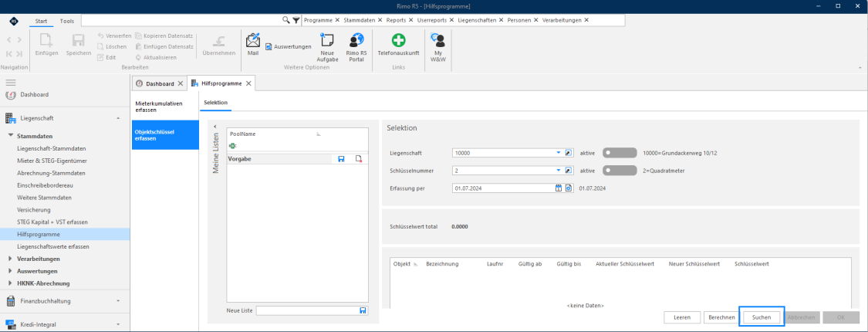
Task: Remove the Programme filter tag
Action: (x=337, y=20)
